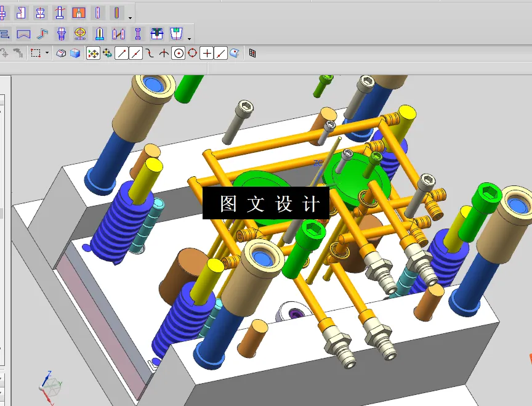Toggle the endpoint snap mode
The image size is (532, 406).
pos(120,53)
